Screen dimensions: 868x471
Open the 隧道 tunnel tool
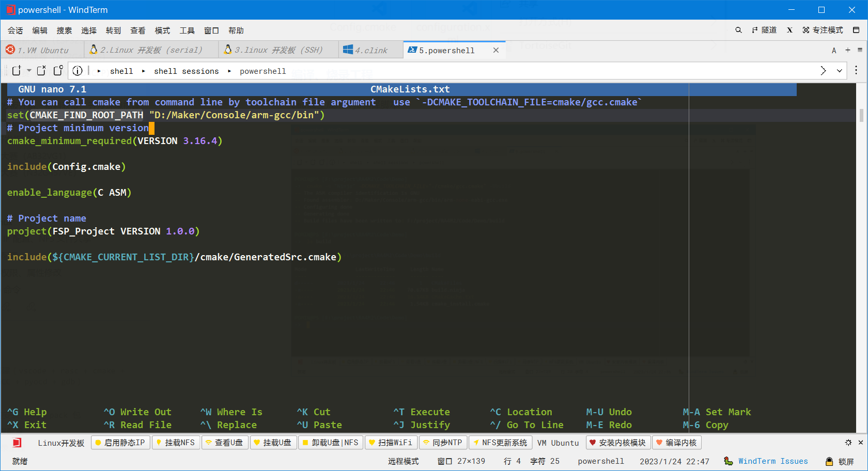click(x=764, y=30)
